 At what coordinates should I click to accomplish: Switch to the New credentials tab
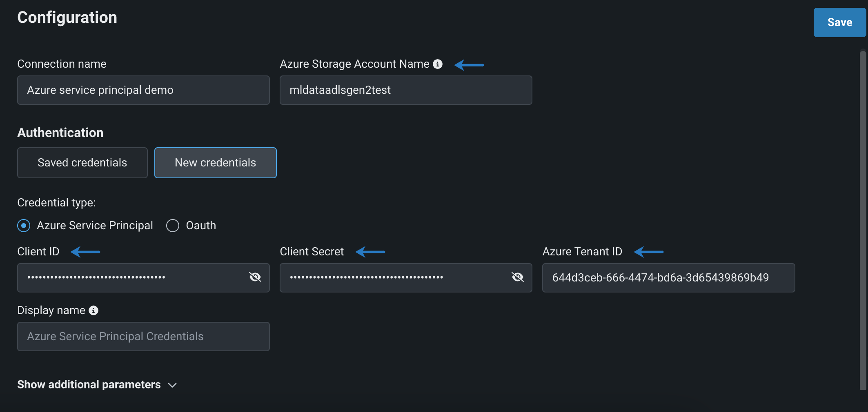pos(215,163)
